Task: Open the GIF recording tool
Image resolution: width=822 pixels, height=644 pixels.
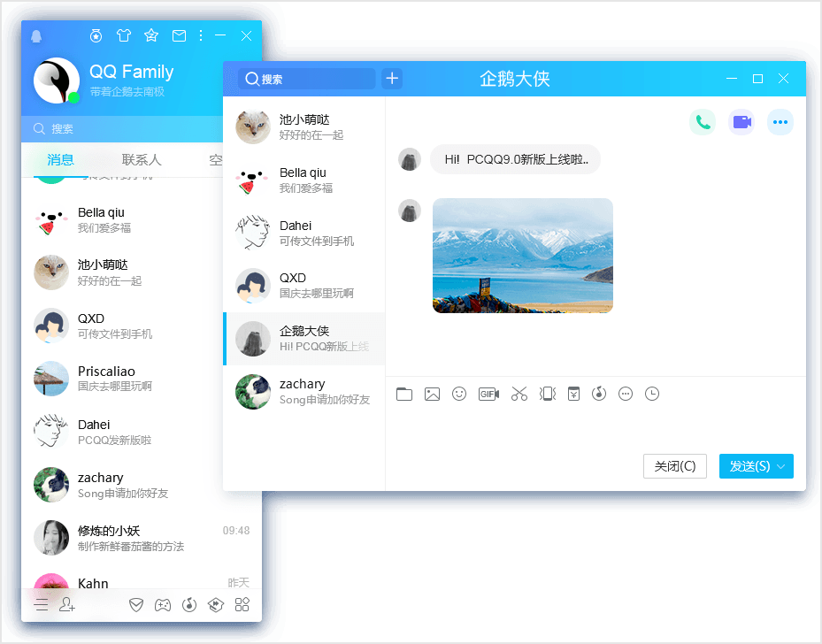Action: [x=488, y=395]
